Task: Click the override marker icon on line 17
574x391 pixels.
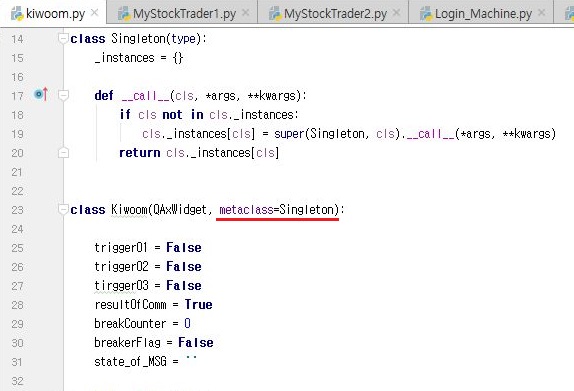Action: 41,94
